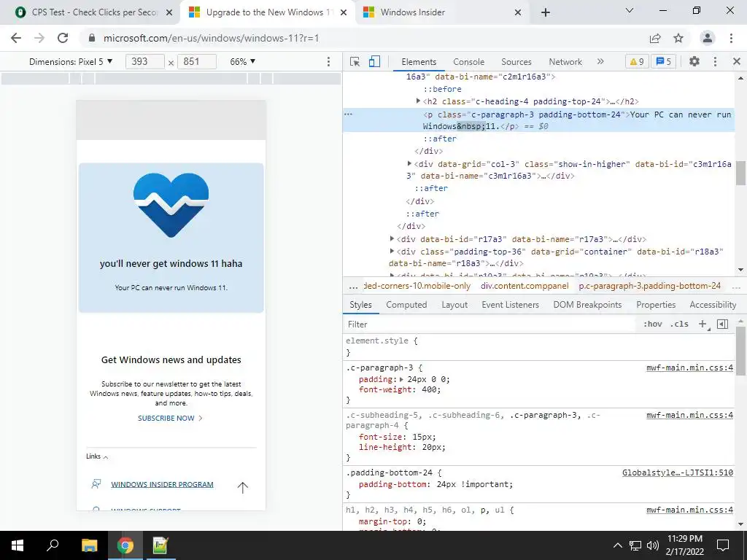Expand the div r17a3 node
Image resolution: width=747 pixels, height=560 pixels.
(392, 238)
